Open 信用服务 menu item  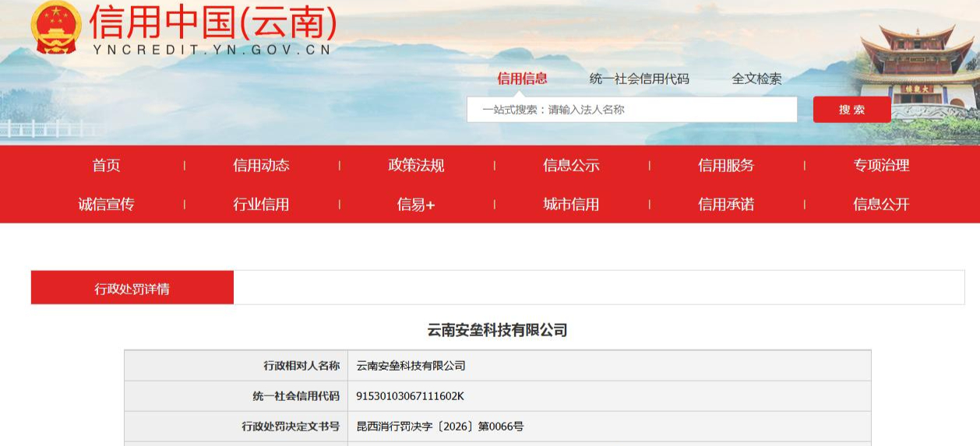(726, 165)
